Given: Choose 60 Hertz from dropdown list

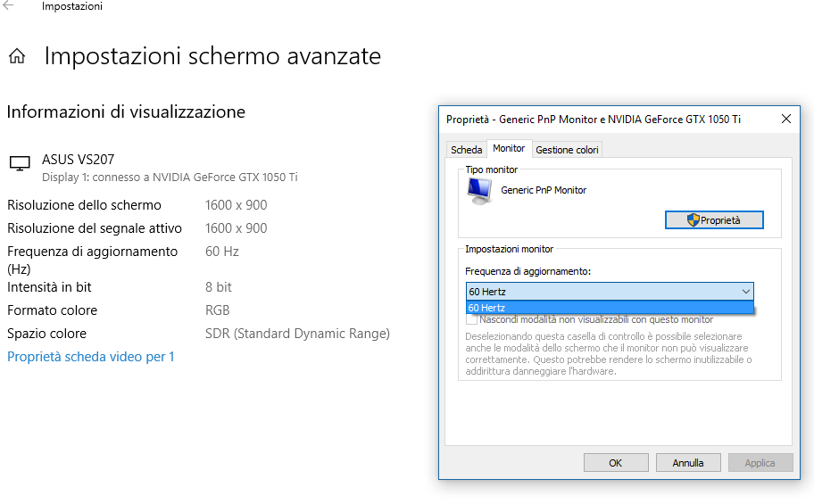Looking at the screenshot, I should point(610,308).
